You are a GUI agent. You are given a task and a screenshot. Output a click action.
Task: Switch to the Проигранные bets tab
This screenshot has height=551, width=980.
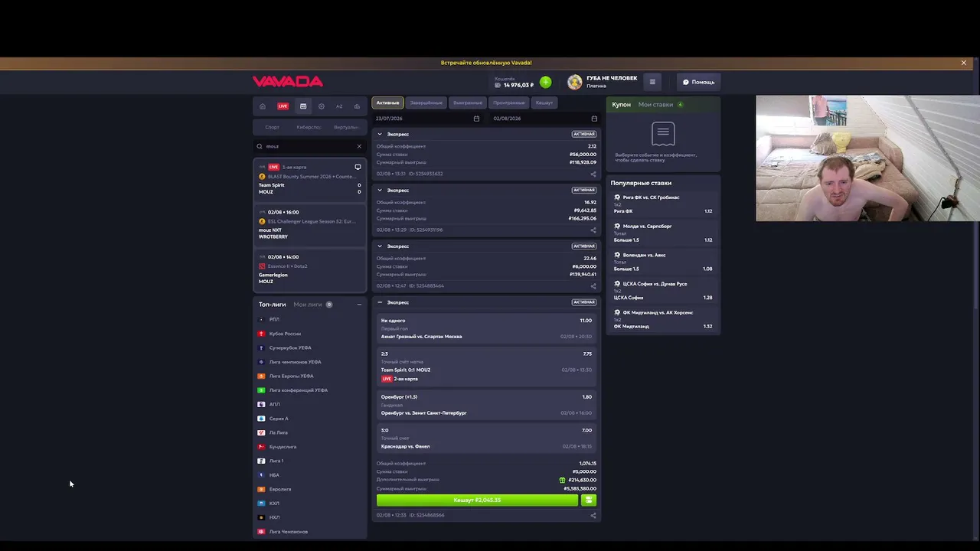(509, 103)
